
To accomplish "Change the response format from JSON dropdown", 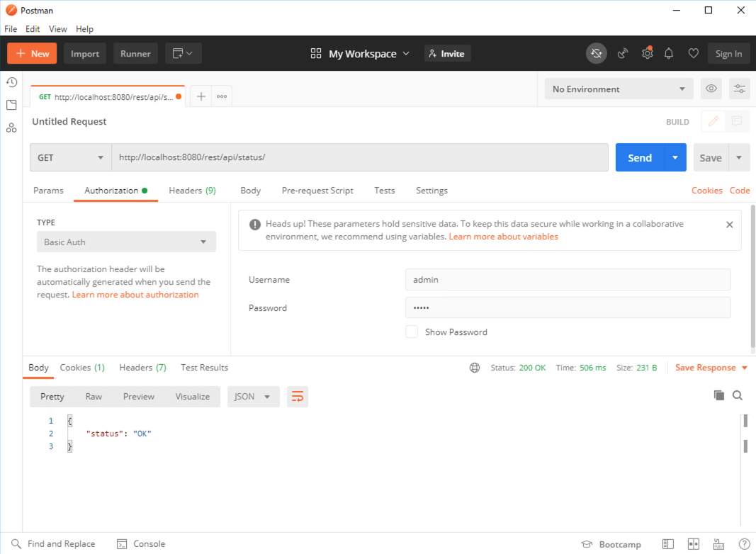I will pyautogui.click(x=253, y=396).
